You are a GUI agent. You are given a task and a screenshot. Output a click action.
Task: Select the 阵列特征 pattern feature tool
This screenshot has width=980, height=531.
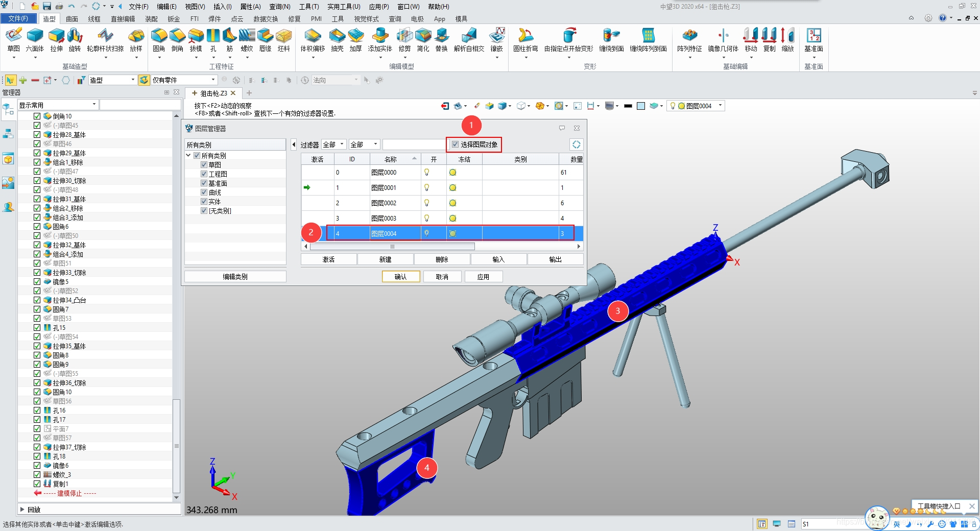[689, 40]
